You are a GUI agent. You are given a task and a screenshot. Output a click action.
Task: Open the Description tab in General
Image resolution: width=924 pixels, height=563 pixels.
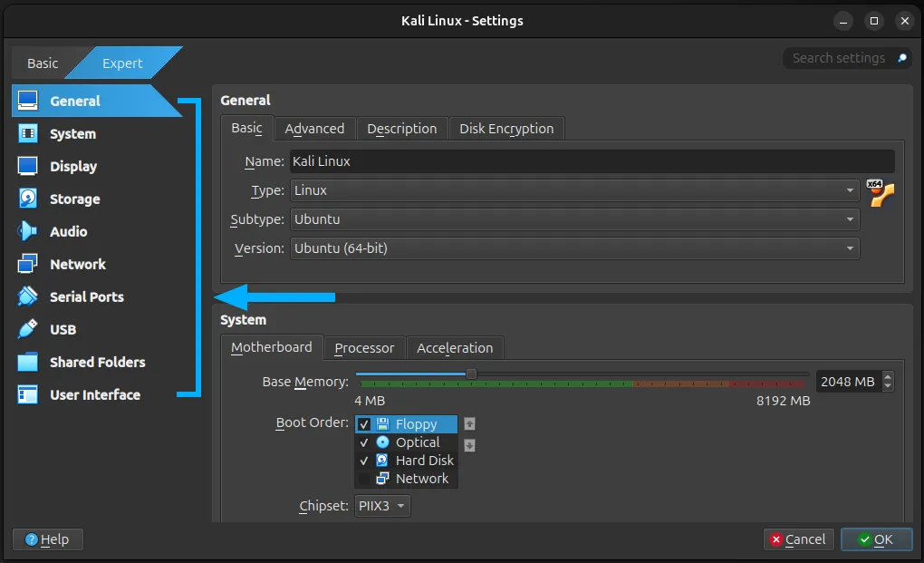tap(402, 129)
